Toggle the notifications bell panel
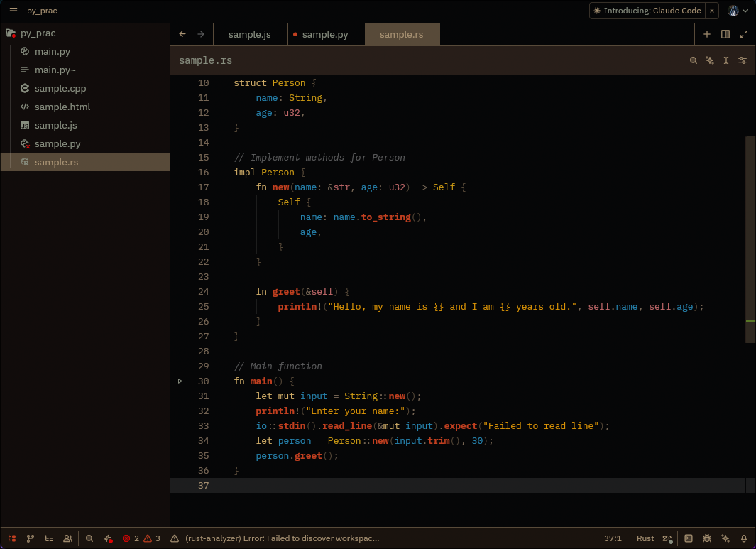Image resolution: width=756 pixels, height=549 pixels. click(744, 538)
